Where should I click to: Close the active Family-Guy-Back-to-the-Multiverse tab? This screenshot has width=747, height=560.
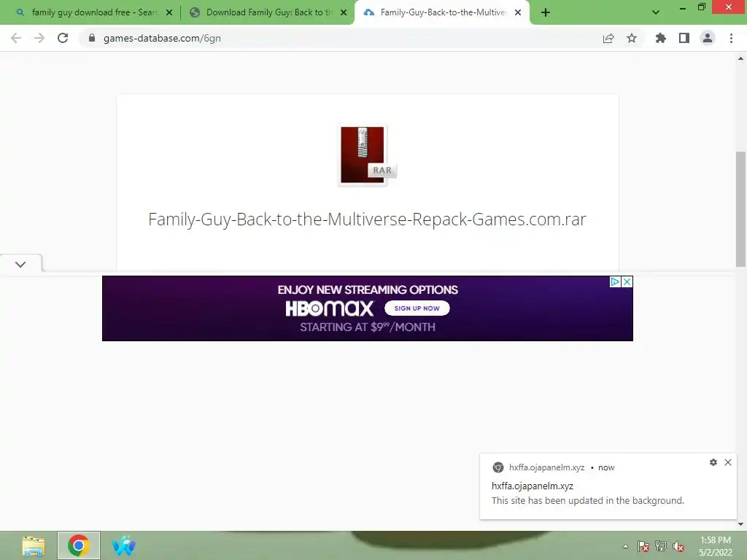pyautogui.click(x=518, y=12)
